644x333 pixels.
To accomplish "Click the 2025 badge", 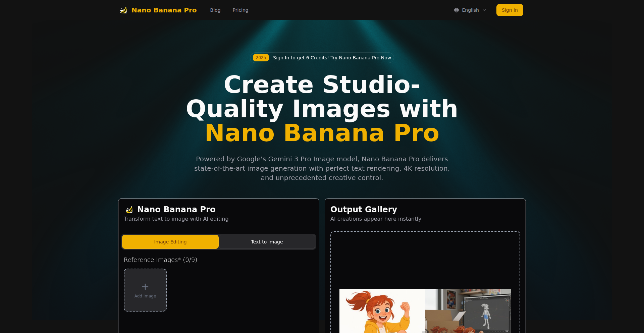I will (x=261, y=58).
